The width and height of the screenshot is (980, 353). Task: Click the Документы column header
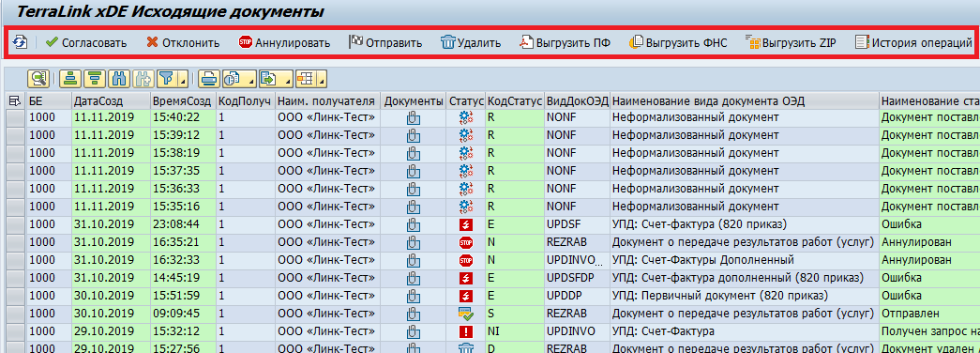click(x=414, y=100)
